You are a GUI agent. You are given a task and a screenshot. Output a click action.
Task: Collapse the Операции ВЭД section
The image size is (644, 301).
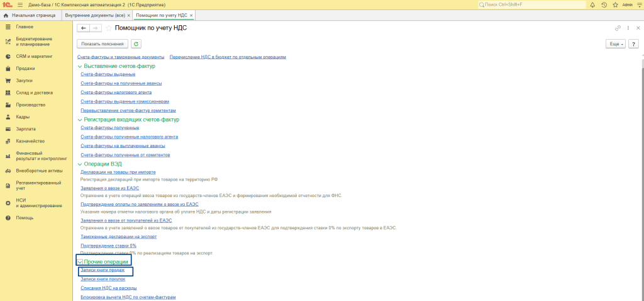coord(79,164)
